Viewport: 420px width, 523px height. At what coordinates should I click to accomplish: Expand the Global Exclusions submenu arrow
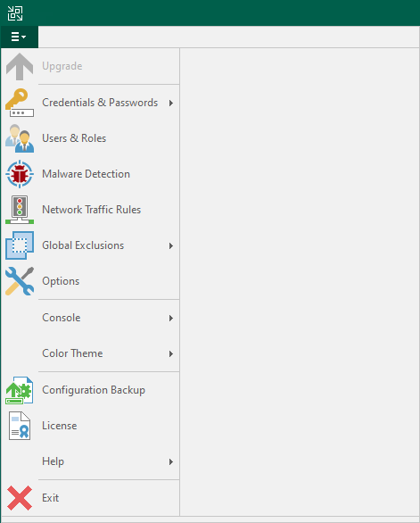click(171, 245)
